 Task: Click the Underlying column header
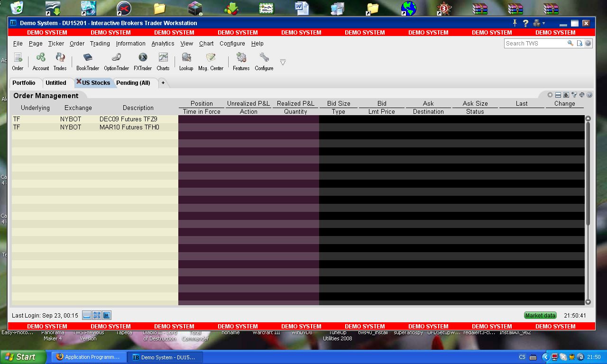tap(35, 108)
